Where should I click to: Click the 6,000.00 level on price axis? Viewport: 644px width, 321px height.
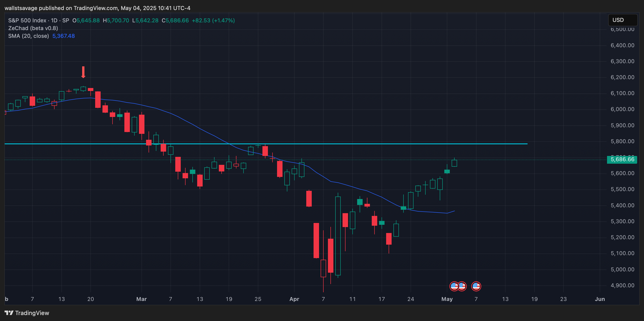tap(622, 109)
